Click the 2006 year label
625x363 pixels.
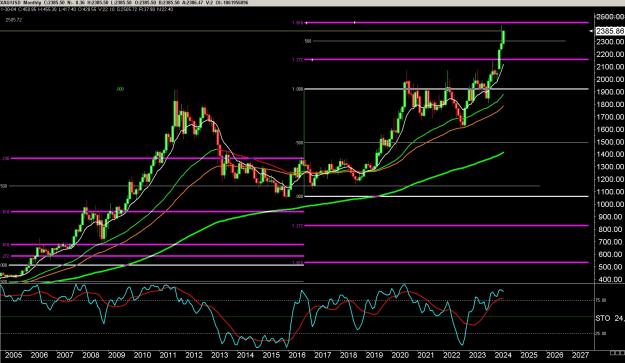click(39, 355)
